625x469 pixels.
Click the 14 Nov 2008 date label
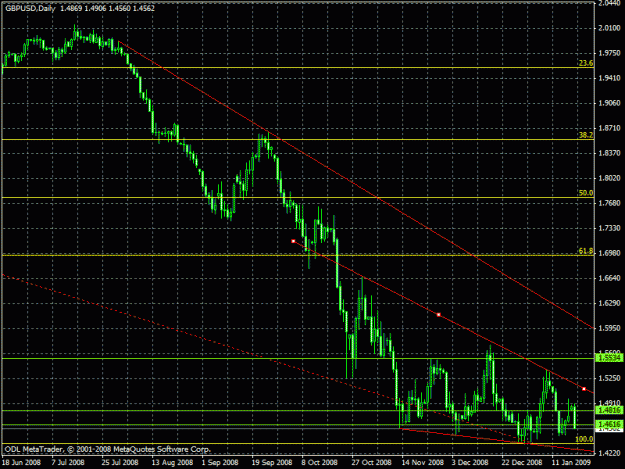[x=423, y=462]
